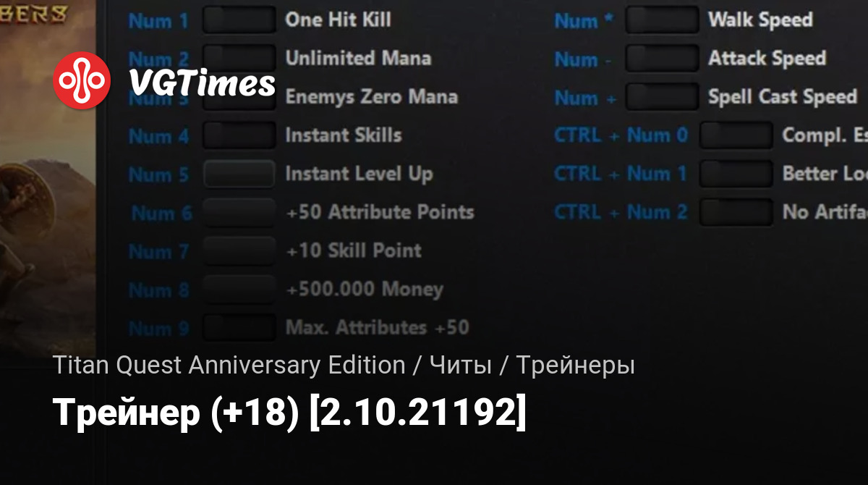Screen dimensions: 868x485
Task: Enable +50 Attribute Points toggle
Action: pyautogui.click(x=239, y=213)
